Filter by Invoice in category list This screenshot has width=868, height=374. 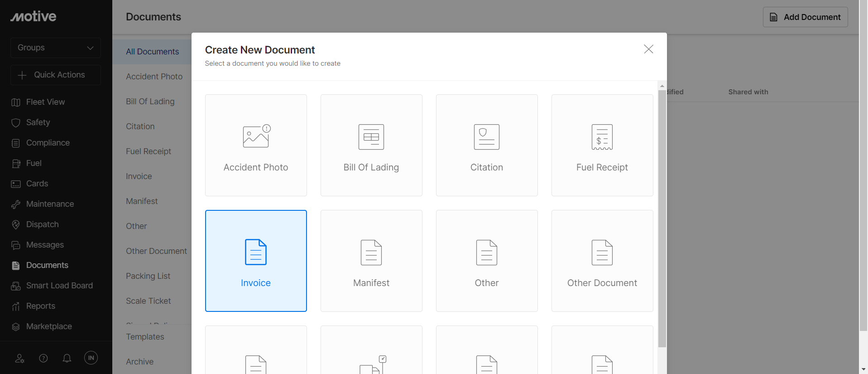tap(139, 176)
